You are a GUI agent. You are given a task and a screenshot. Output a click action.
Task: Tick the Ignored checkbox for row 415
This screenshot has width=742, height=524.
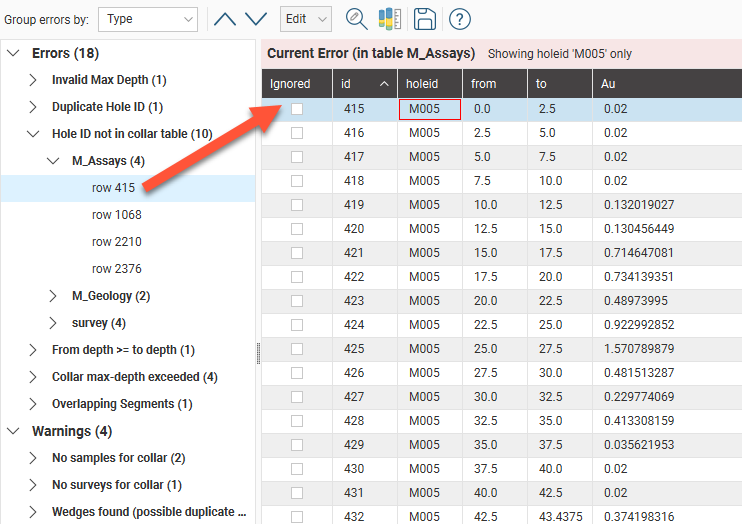click(297, 109)
